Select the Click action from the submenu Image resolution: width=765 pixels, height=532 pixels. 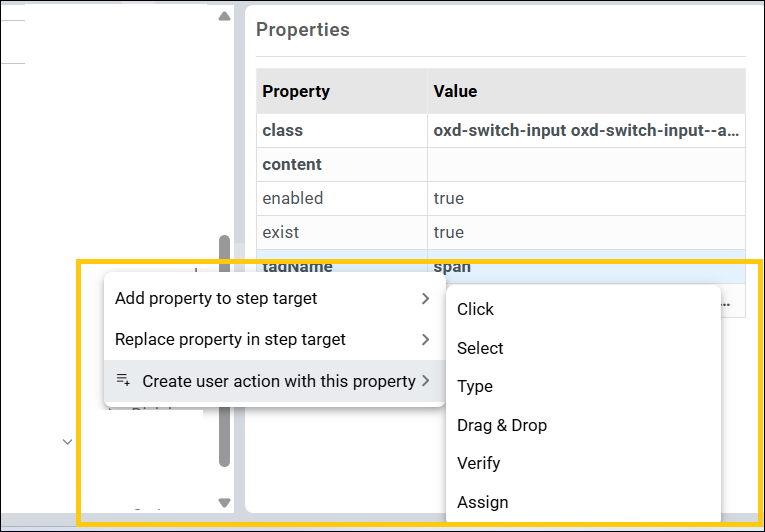(x=476, y=310)
